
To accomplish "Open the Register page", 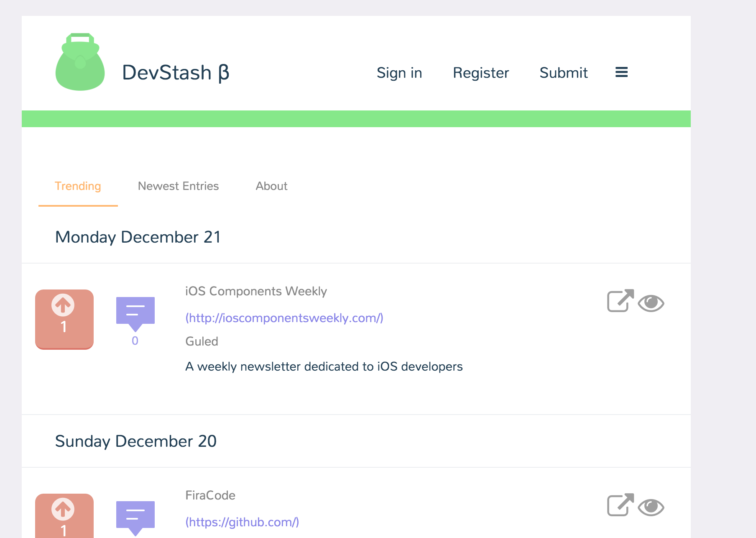I will click(480, 72).
